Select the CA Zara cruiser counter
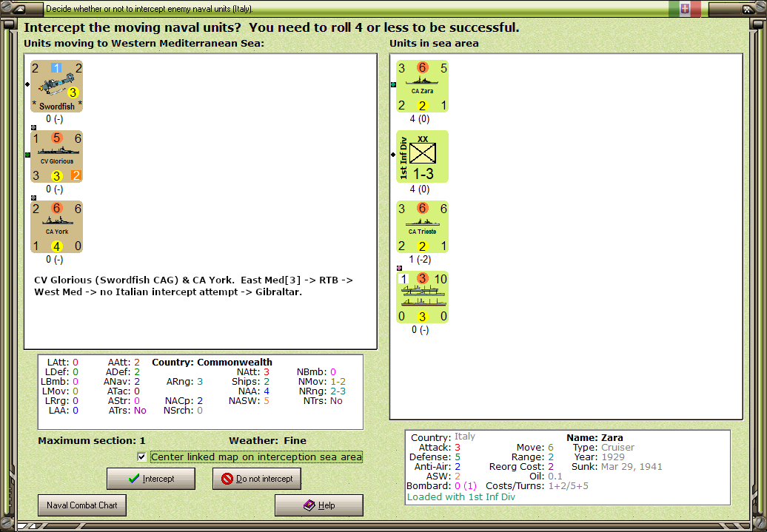 click(x=422, y=86)
